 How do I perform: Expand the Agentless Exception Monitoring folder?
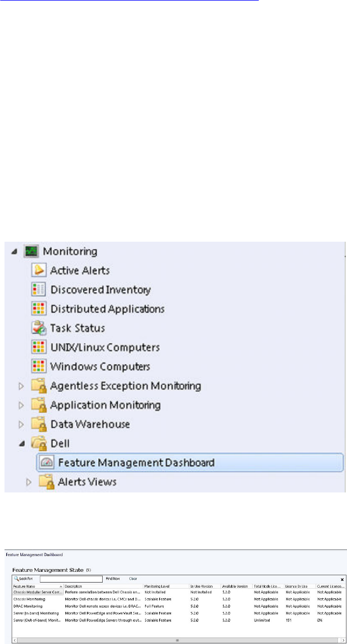click(22, 386)
